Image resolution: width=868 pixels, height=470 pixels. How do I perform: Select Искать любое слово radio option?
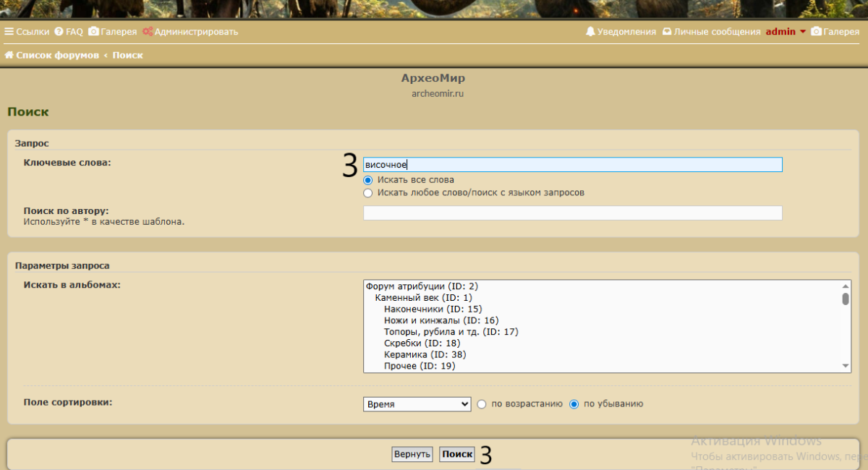coord(368,193)
